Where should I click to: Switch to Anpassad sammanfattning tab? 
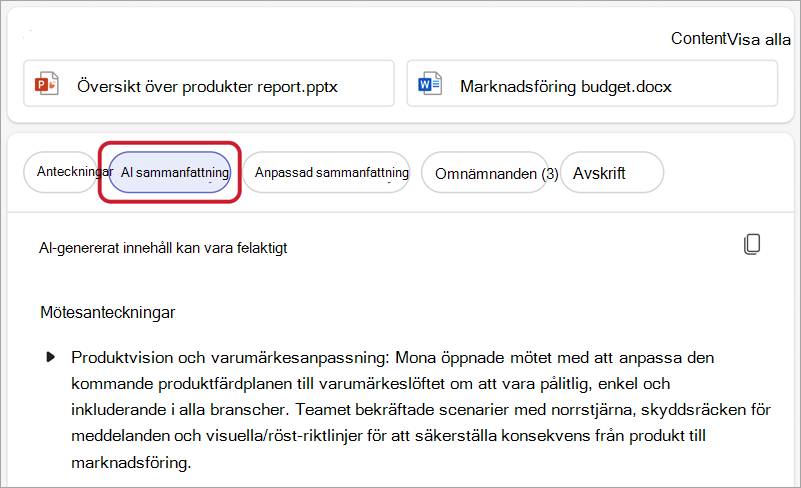(326, 172)
